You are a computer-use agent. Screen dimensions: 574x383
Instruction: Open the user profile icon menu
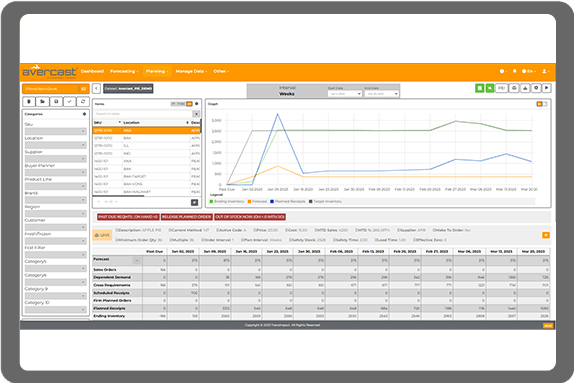(x=545, y=71)
